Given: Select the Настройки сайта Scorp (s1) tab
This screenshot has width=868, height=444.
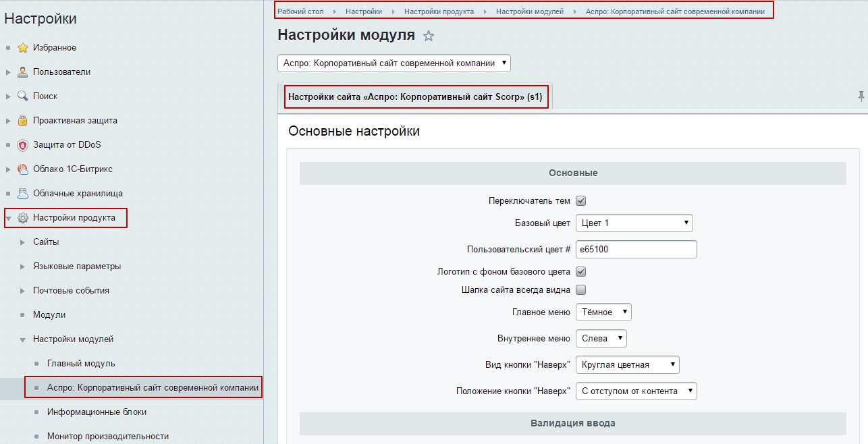Looking at the screenshot, I should click(x=415, y=96).
